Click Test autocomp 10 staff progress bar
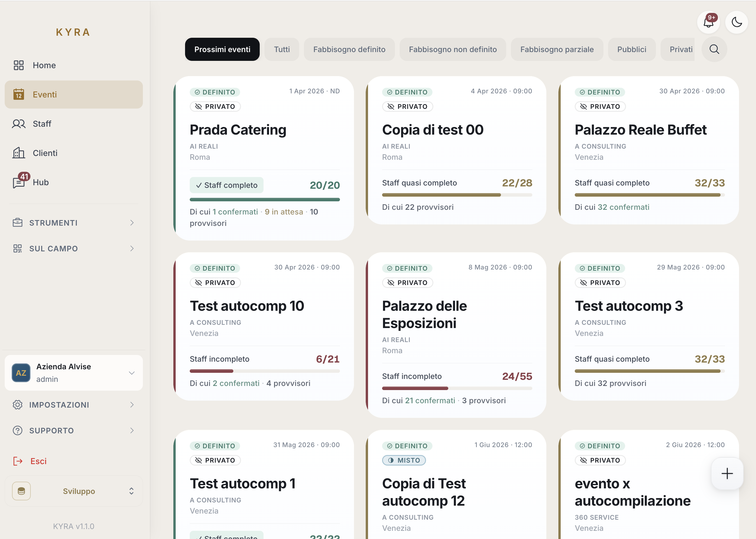756x539 pixels. 264,371
